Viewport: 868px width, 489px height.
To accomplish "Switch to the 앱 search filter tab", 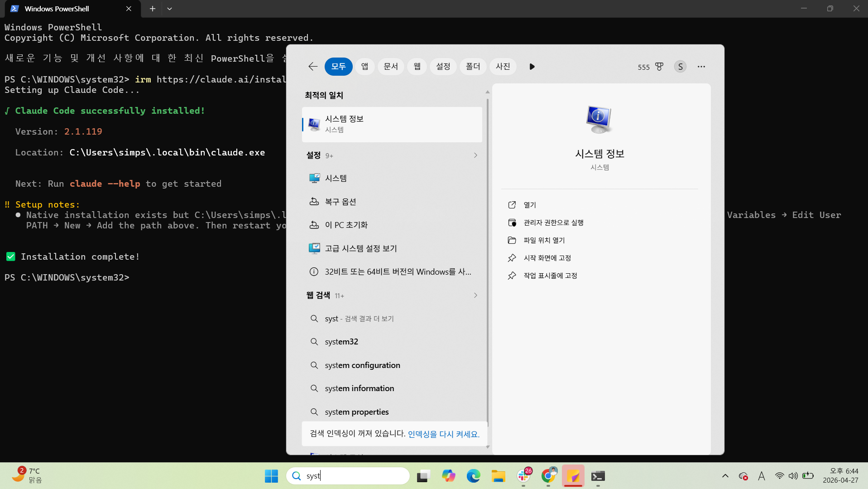I will pos(365,66).
